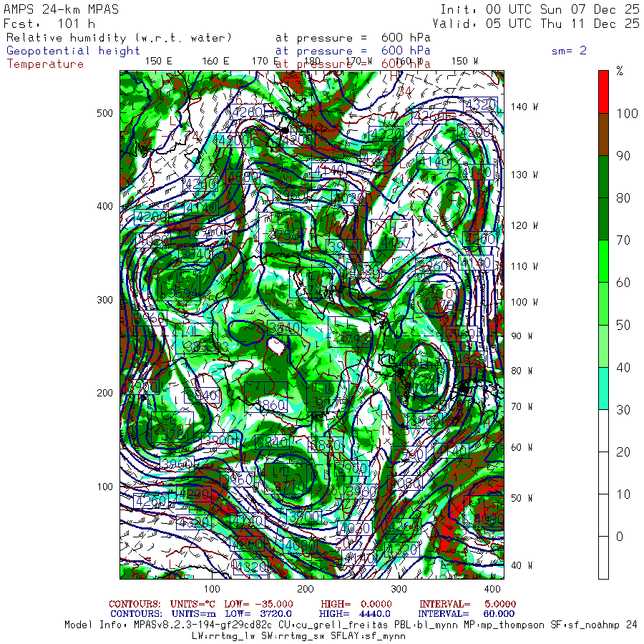Click the '130 W' longitude label
Viewport: 644px width, 644px height.
pos(524,175)
